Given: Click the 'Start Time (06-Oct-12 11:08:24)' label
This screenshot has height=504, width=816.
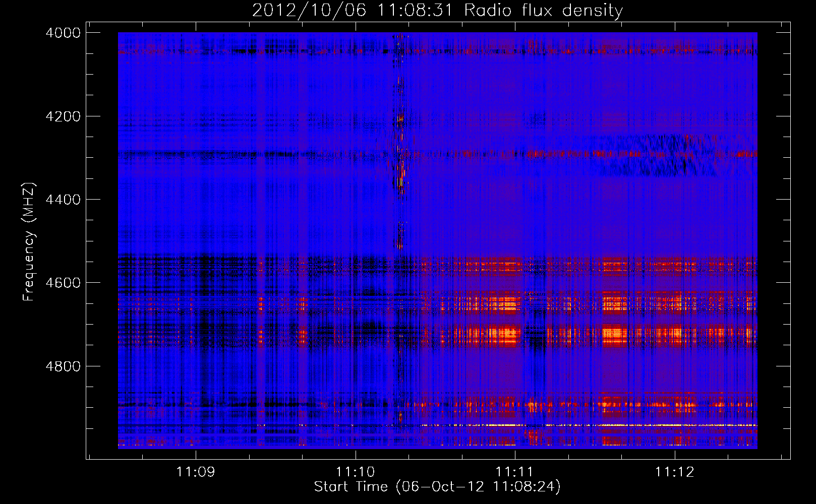Looking at the screenshot, I should tap(437, 487).
